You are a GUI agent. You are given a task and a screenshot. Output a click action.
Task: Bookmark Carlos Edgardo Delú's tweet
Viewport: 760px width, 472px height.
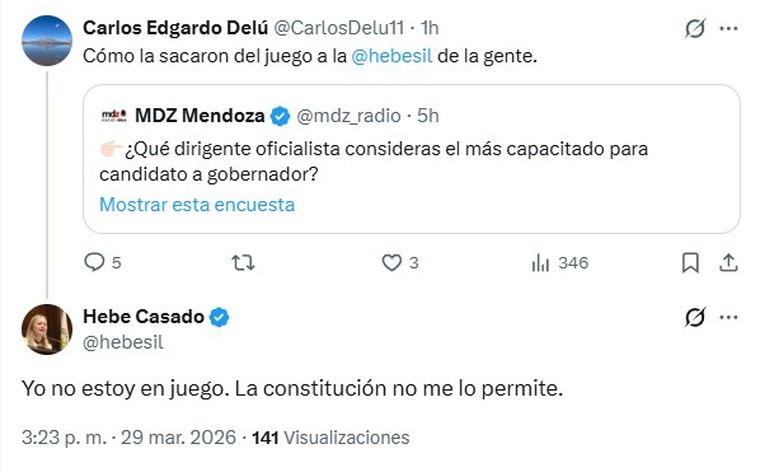pyautogui.click(x=690, y=263)
